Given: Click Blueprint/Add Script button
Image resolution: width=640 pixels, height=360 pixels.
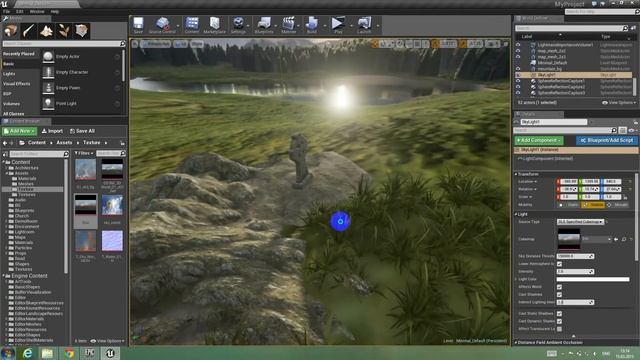Looking at the screenshot, I should point(607,140).
